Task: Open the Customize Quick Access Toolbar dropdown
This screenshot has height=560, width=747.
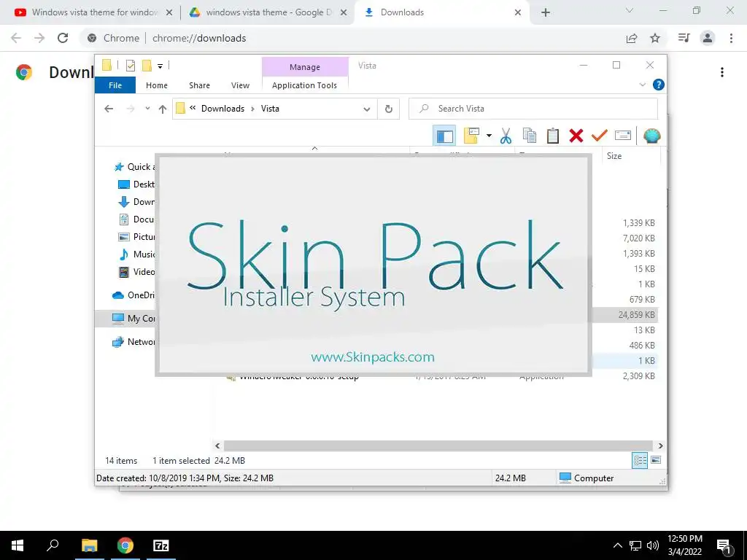Action: (160, 66)
